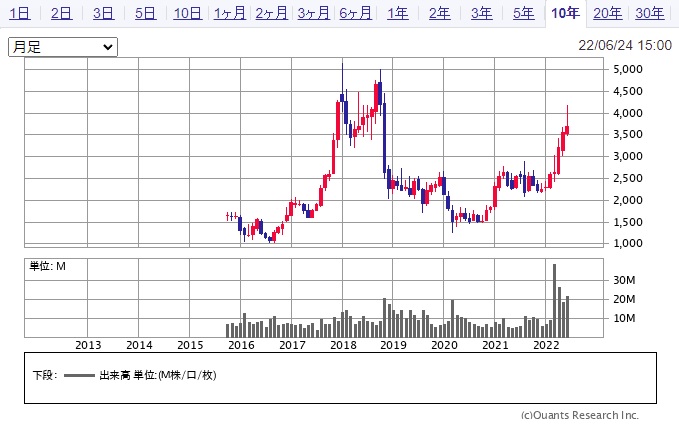This screenshot has width=679, height=425.
Task: Switch to the 5日 range
Action: click(145, 13)
